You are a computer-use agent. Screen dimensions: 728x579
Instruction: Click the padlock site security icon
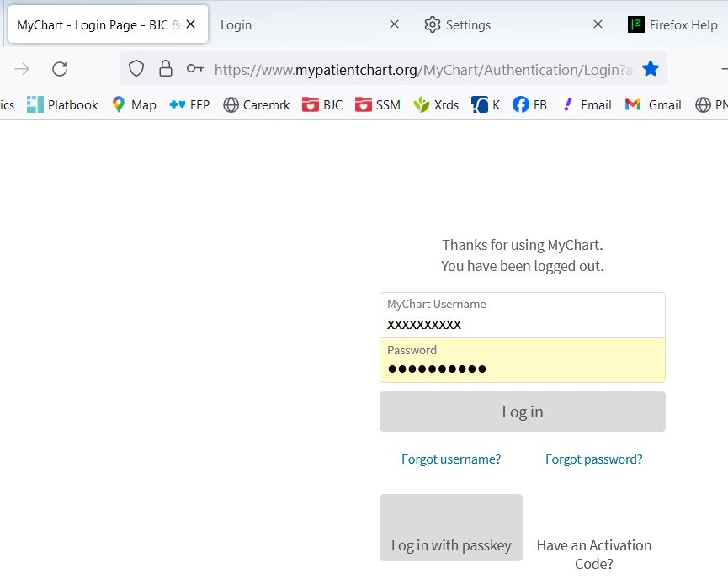coord(166,69)
